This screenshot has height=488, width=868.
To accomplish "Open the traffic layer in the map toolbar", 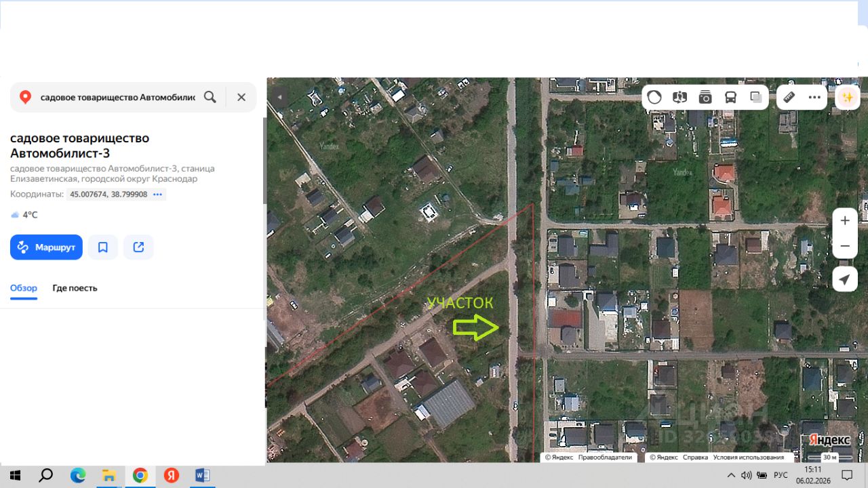I will click(x=654, y=97).
